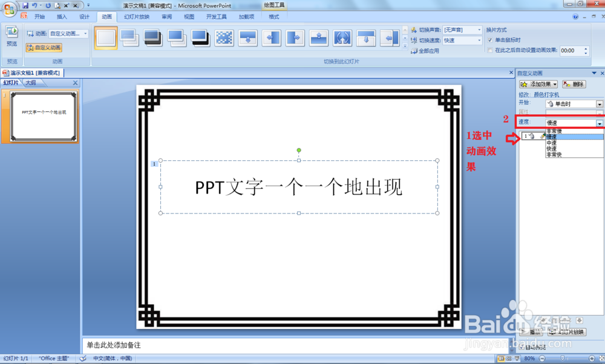Click the 预览 preview animation icon
Screen dimensions: 605x364
coord(12,32)
